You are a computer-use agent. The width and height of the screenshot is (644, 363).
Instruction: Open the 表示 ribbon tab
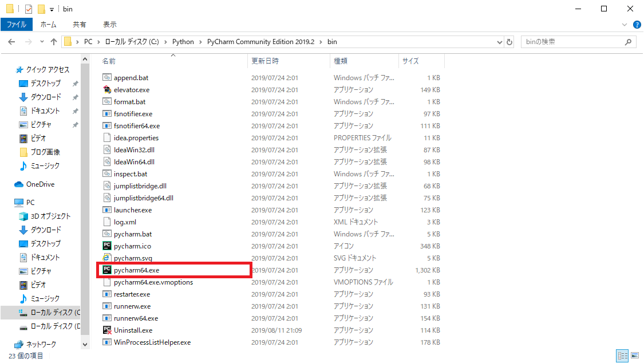(x=110, y=24)
